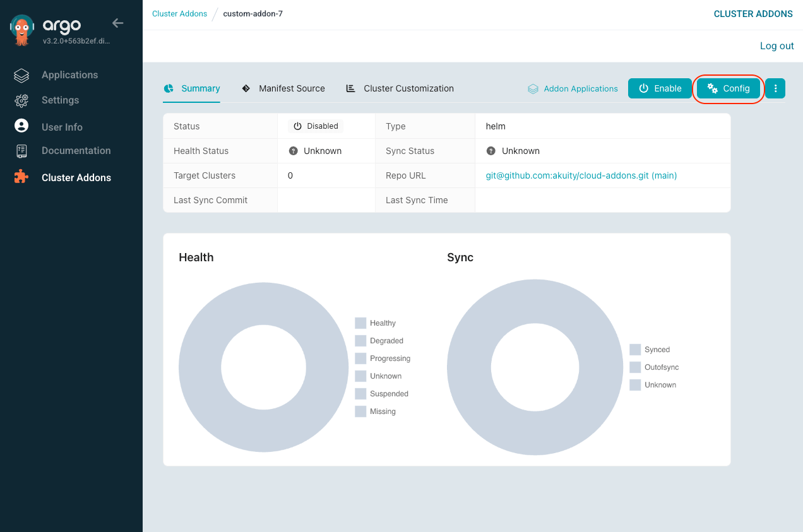Open the cloud-addons.git repo URL
803x532 pixels.
581,175
